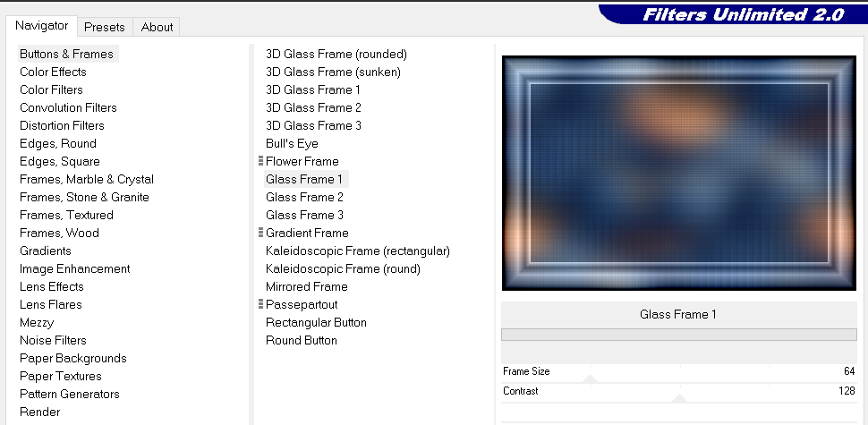Click the grip icon beside Gradient Frame
868x425 pixels.
click(x=260, y=233)
